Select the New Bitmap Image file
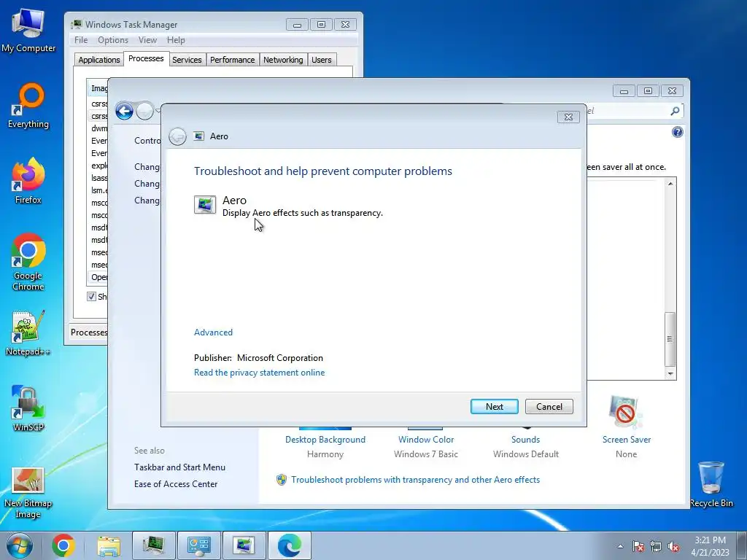747x560 pixels. click(x=28, y=493)
